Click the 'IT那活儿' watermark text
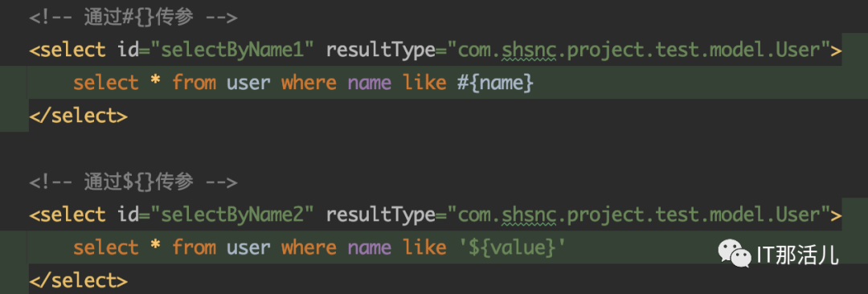Screen dimensions: 868x294 (x=797, y=255)
